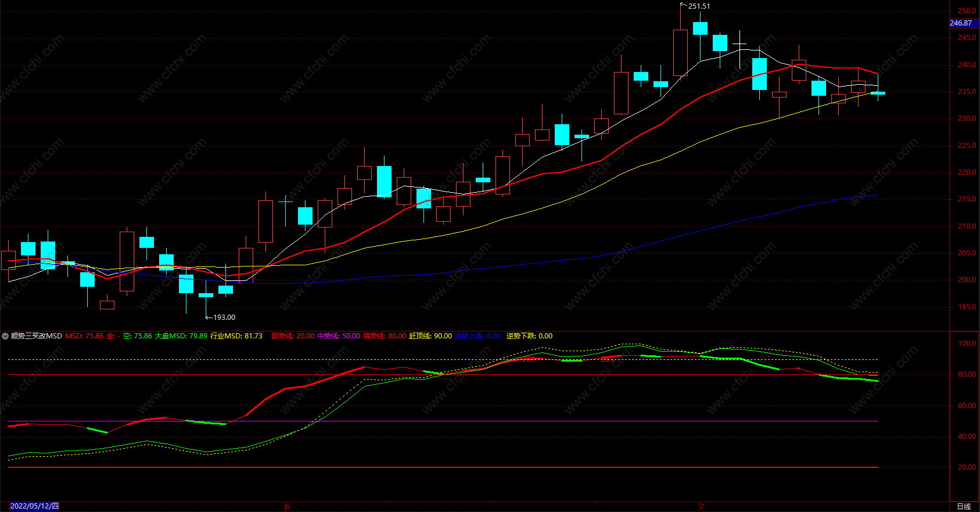
Task: Expand the 顺势三买改MSD indicator dropdown arrow
Action: pyautogui.click(x=5, y=336)
